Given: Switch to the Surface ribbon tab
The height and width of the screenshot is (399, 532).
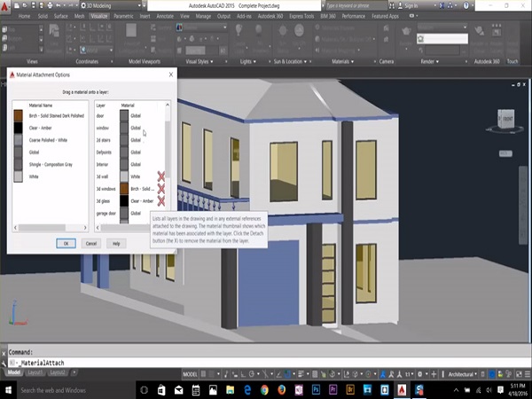Looking at the screenshot, I should point(60,16).
